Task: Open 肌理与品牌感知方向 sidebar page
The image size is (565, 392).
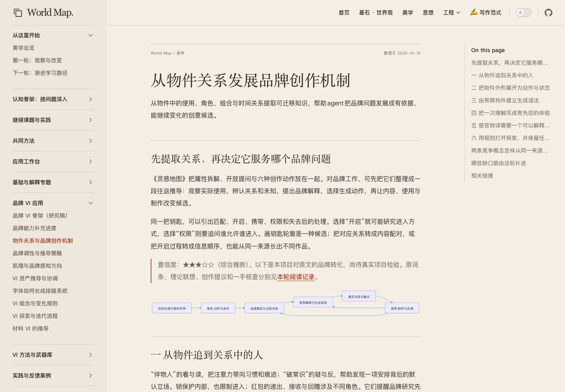Action: coord(37,266)
